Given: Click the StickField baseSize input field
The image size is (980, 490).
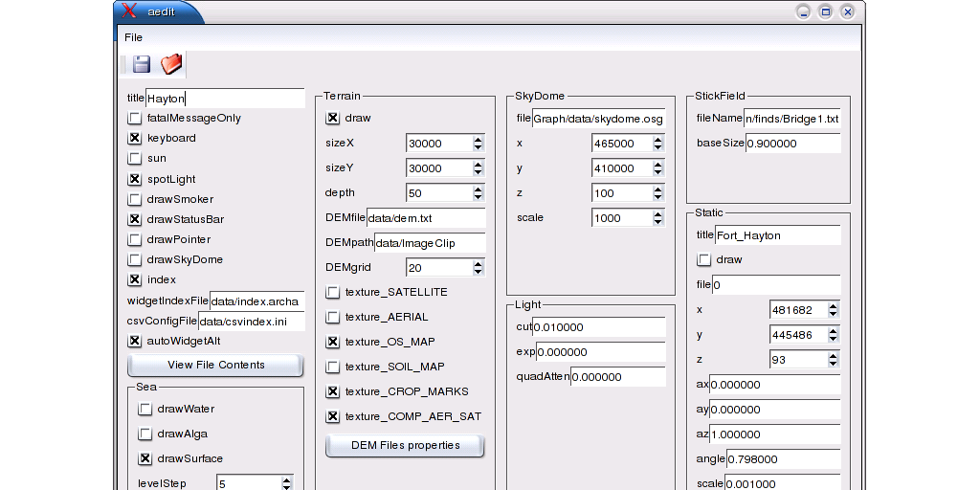Looking at the screenshot, I should [792, 144].
